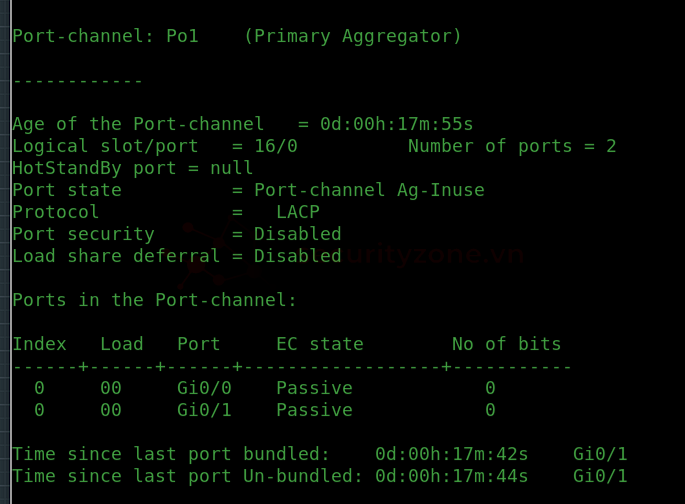Click the last port Un-bundled time 0d:00h:17m:44s

click(x=452, y=476)
